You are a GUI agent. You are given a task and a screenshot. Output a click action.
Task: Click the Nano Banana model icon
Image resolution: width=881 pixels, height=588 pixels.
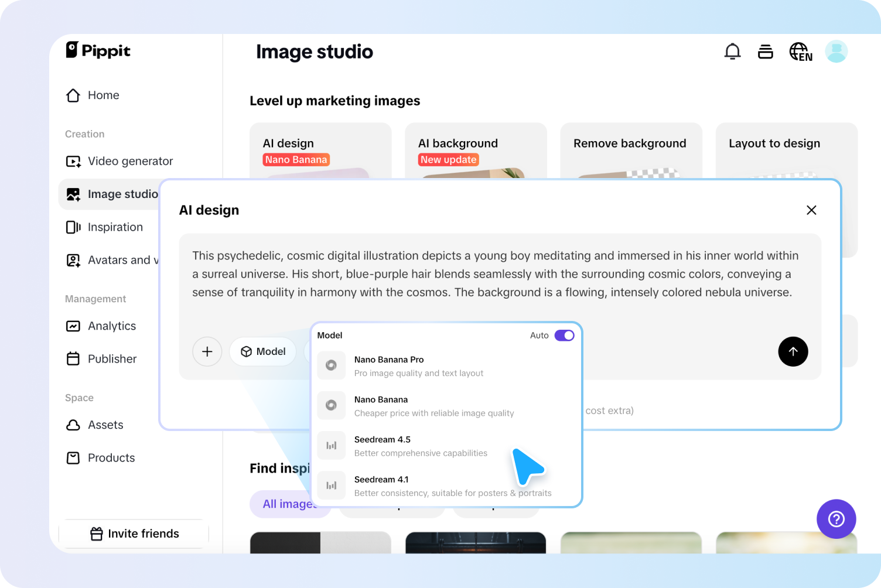click(x=331, y=405)
